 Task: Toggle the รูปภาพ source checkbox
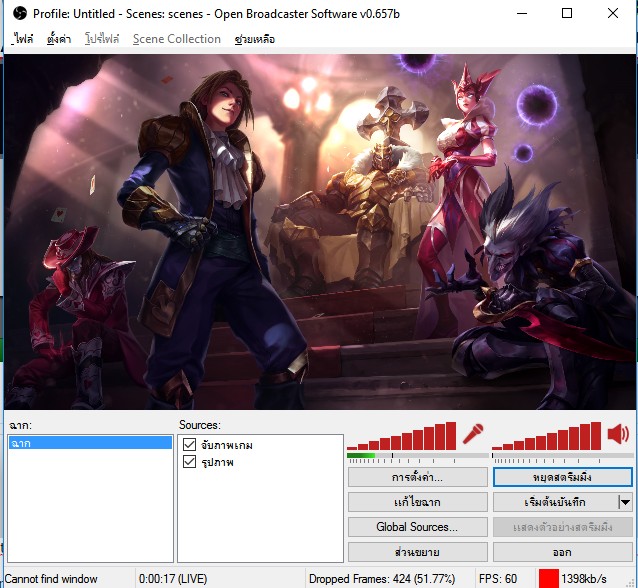189,461
